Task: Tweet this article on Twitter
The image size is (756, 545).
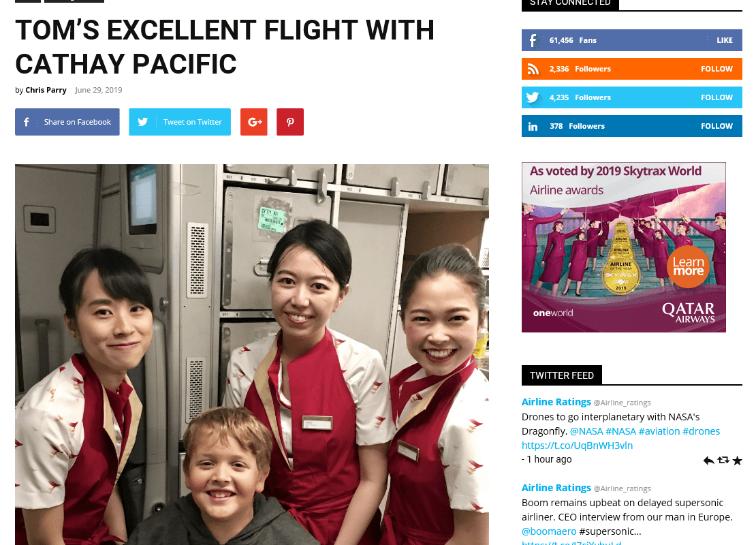Action: (180, 122)
